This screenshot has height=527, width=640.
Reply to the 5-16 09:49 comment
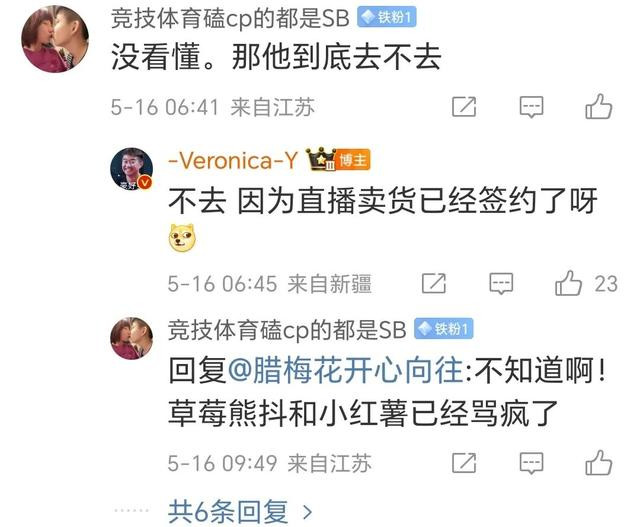[531, 463]
